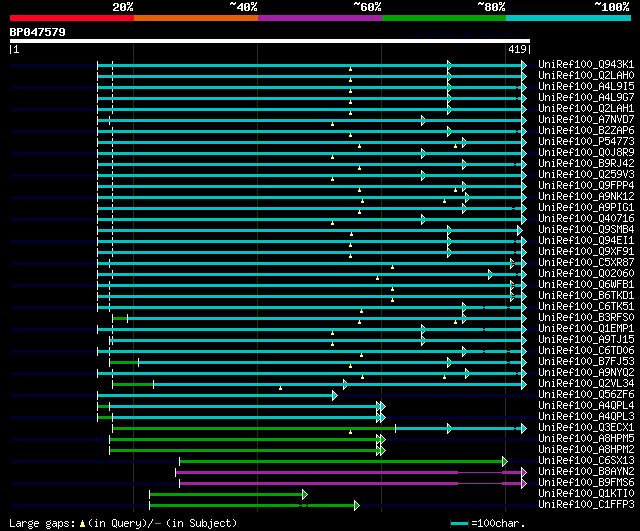Open hit UniRef100_A4L9I5
640x531 pixels.
tap(586, 87)
